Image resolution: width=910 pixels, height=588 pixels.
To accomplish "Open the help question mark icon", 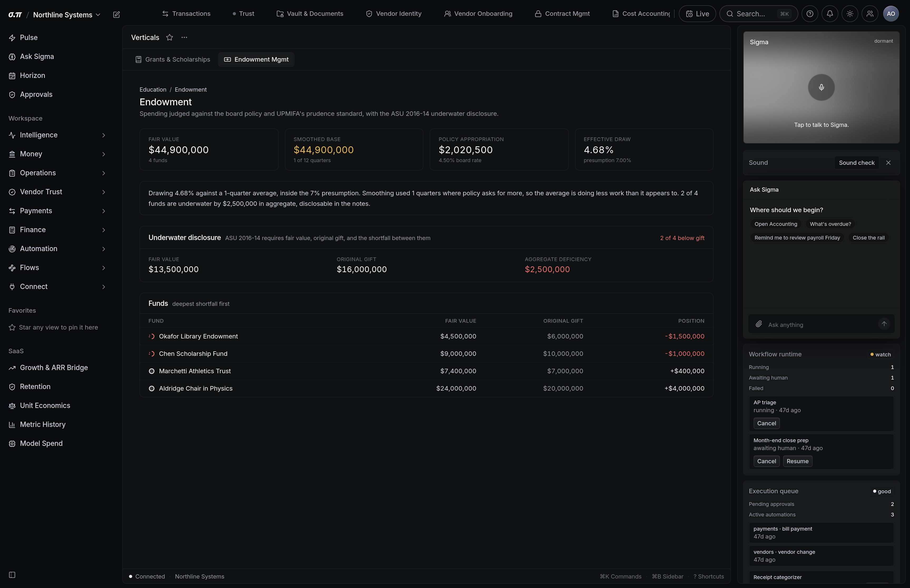I will click(x=810, y=14).
